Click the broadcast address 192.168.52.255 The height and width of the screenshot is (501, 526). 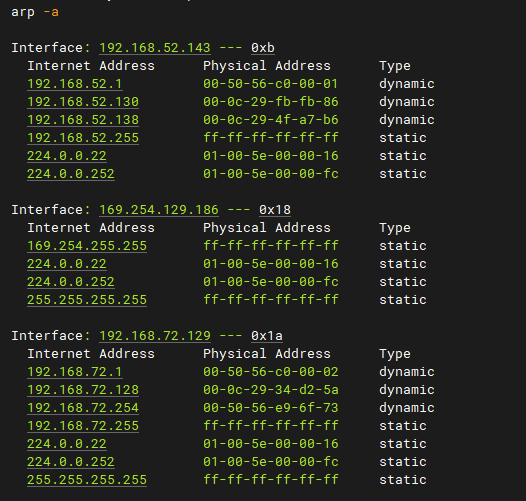[83, 138]
